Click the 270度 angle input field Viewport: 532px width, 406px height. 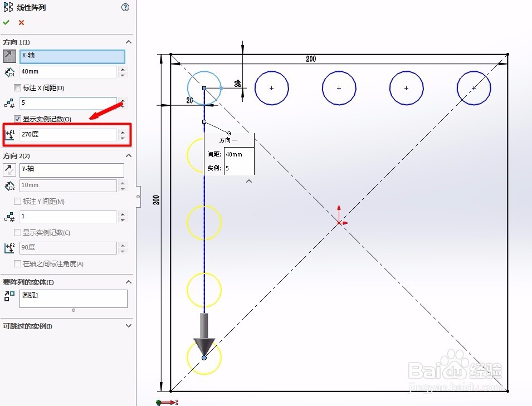pyautogui.click(x=68, y=135)
